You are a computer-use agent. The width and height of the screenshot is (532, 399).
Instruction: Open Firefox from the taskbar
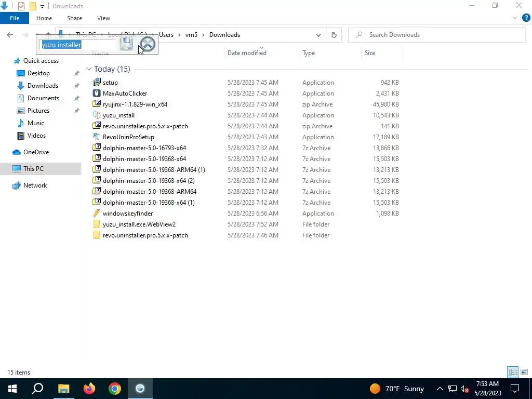pyautogui.click(x=89, y=389)
